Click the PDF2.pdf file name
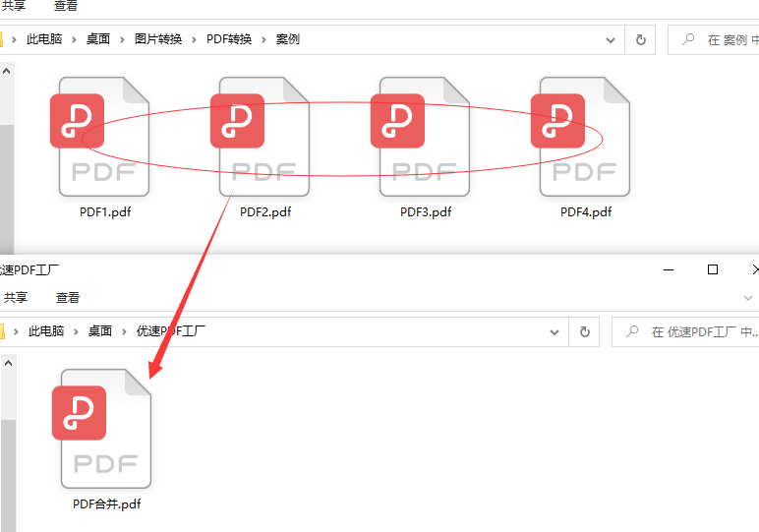 265,212
